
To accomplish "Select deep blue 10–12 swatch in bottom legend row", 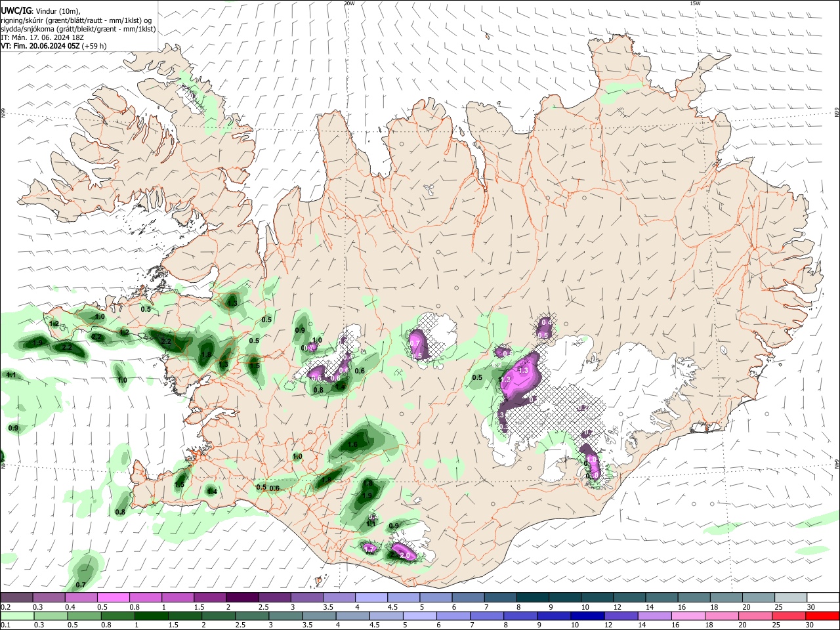I will pos(586,616).
